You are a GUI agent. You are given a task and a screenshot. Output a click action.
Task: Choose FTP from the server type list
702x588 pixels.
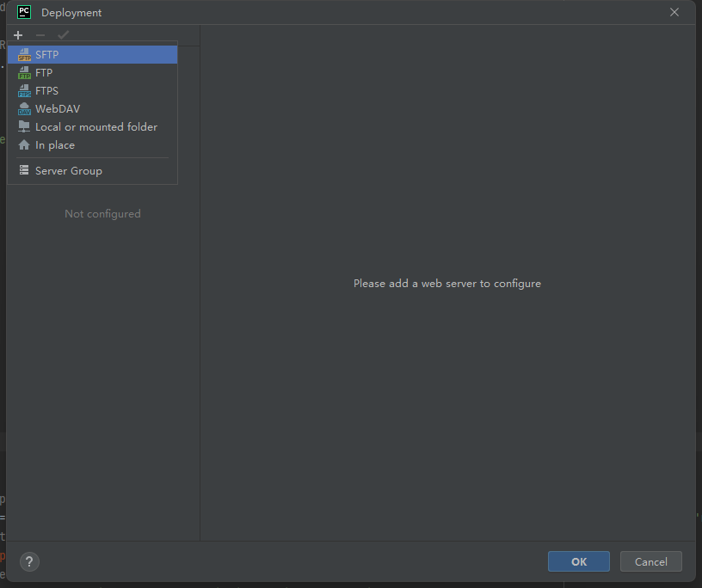[93, 72]
